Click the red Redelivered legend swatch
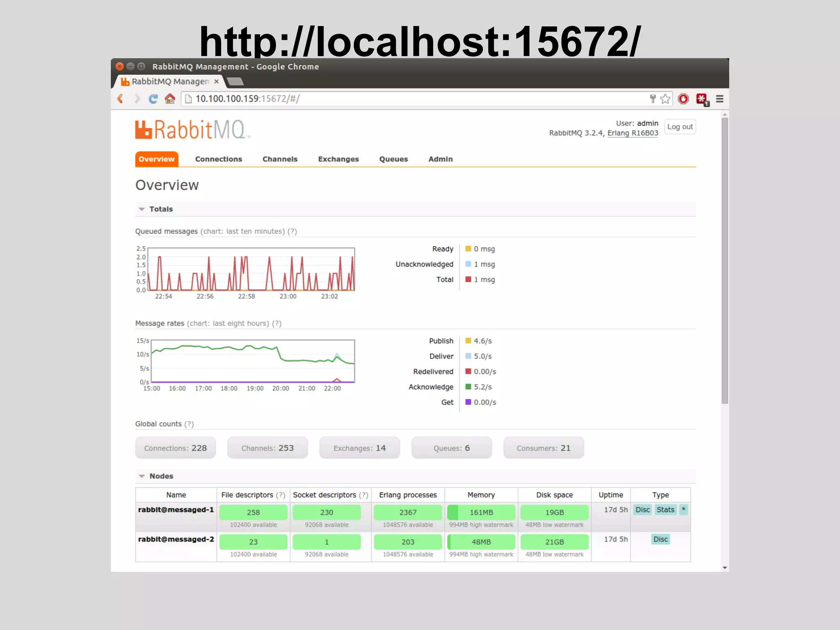This screenshot has height=630, width=840. tap(468, 372)
